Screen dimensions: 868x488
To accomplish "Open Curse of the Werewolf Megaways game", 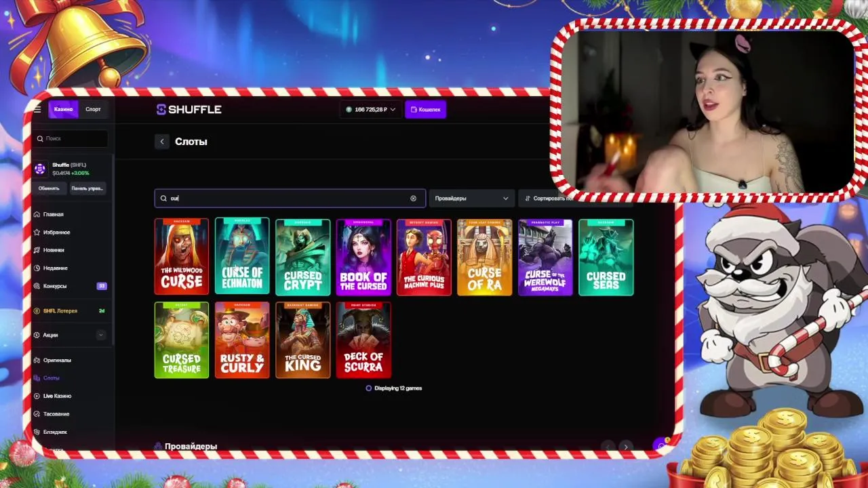I will tap(545, 257).
